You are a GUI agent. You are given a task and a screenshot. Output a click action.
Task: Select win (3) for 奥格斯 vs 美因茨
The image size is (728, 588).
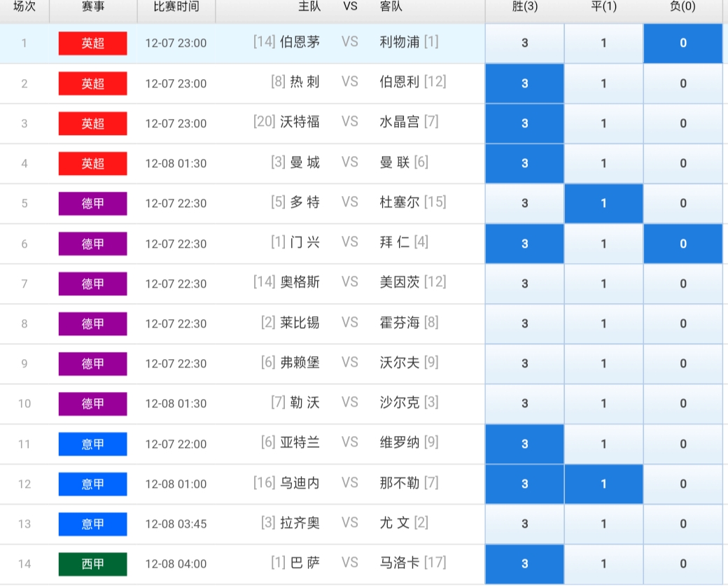coord(524,283)
